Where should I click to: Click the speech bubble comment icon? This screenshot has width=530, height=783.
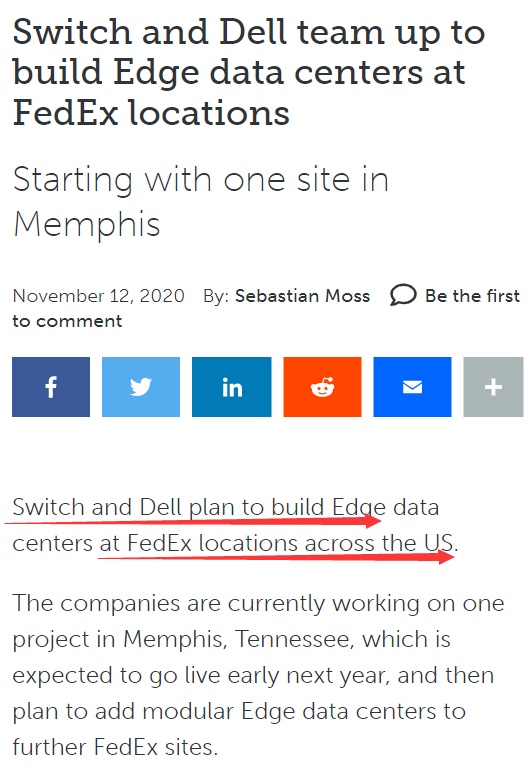click(x=403, y=295)
